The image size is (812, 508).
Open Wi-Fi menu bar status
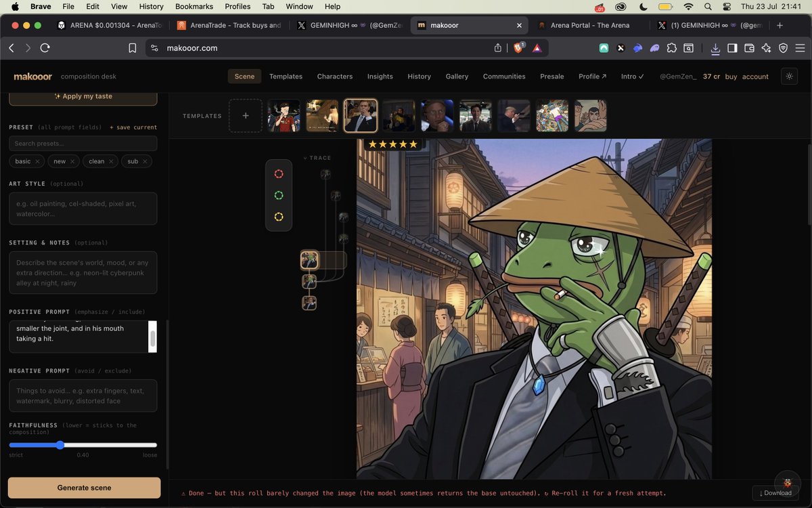pyautogui.click(x=688, y=6)
